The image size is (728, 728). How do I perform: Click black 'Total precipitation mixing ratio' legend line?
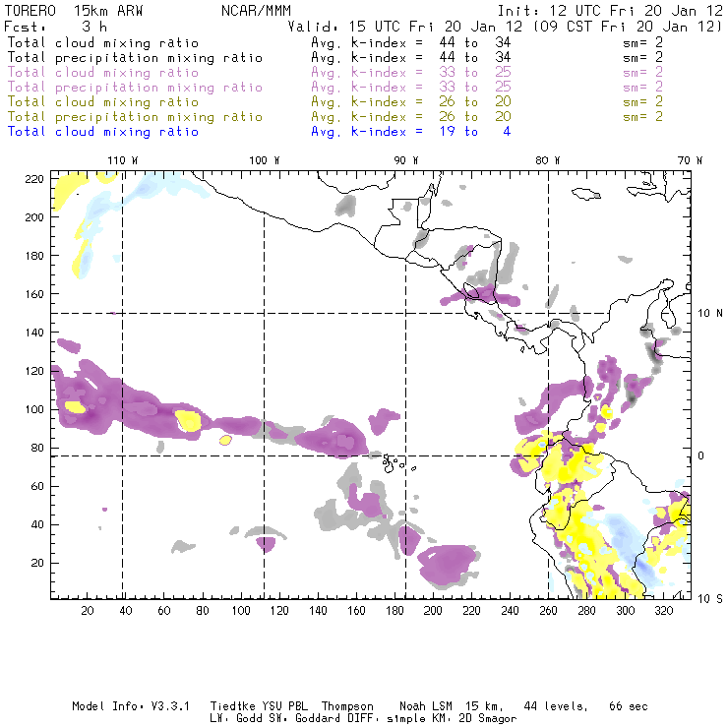135,58
